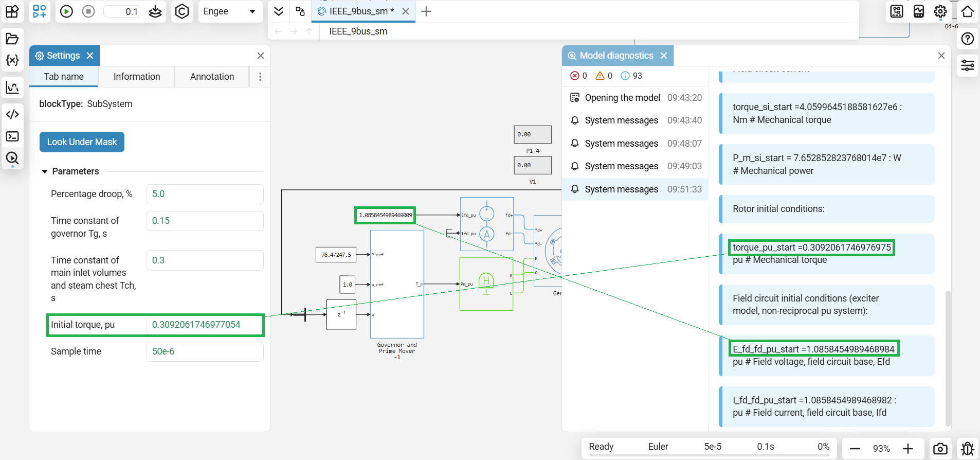
Task: Take a model screenshot with camera icon
Action: pos(940,449)
